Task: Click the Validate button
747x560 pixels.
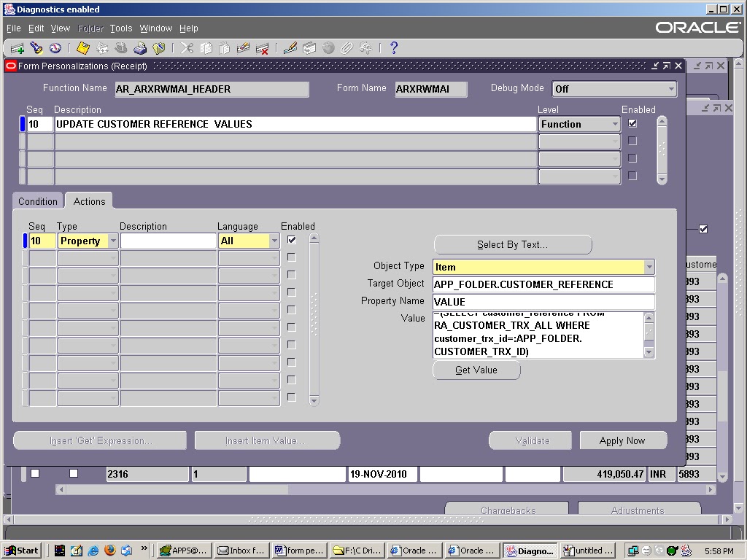Action: [530, 440]
